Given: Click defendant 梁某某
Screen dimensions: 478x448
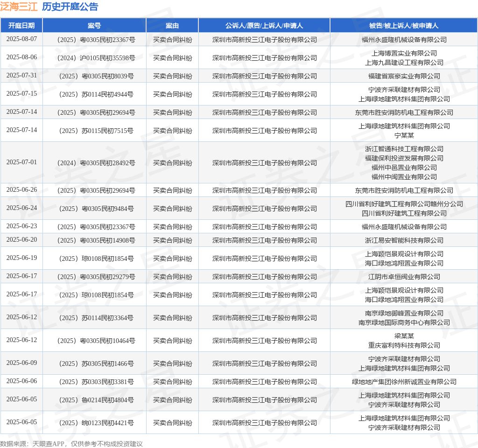Looking at the screenshot, I should [x=404, y=336].
